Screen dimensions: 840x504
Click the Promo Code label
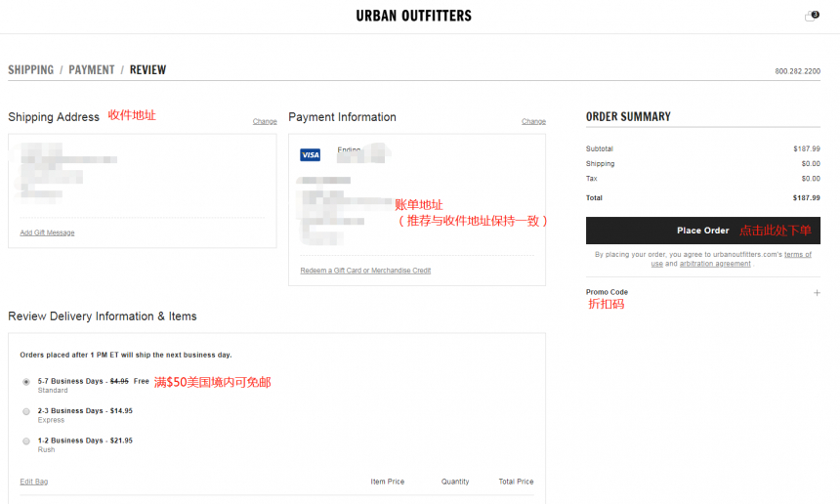[607, 292]
